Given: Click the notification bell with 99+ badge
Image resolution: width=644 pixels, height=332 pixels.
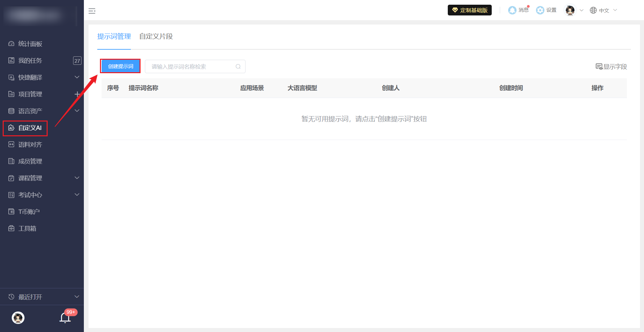Looking at the screenshot, I should coord(65,318).
